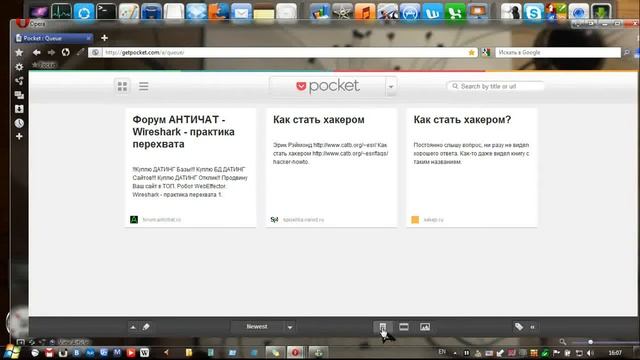Open the Как стать хакером? article

(x=462, y=120)
